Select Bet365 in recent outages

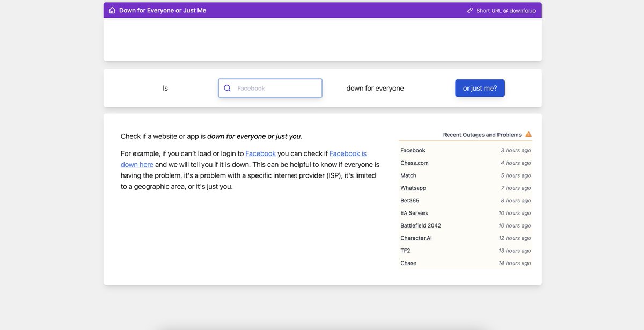pyautogui.click(x=410, y=201)
